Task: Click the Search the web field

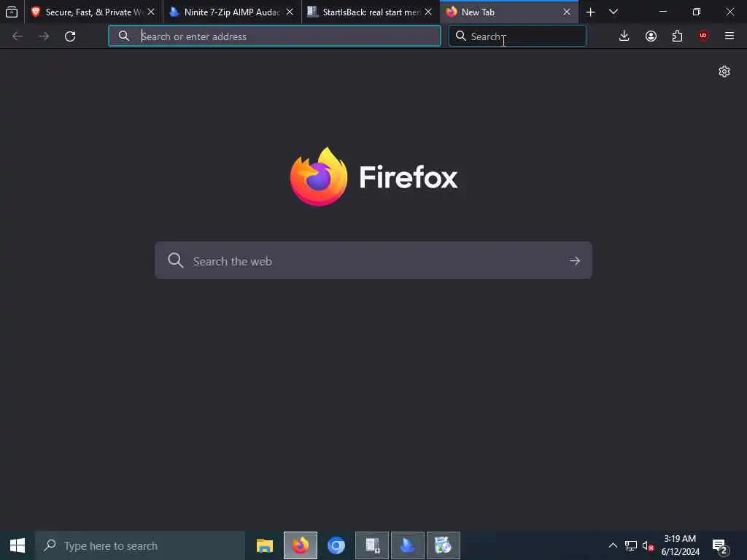Action: 373,260
